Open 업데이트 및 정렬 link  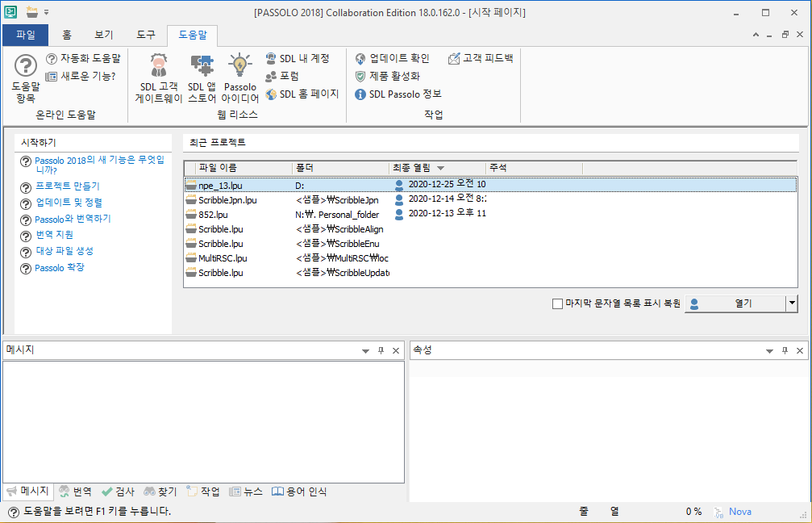[69, 203]
